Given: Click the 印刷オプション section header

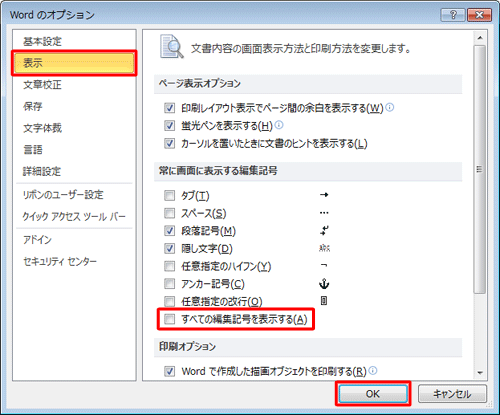Looking at the screenshot, I should point(308,347).
